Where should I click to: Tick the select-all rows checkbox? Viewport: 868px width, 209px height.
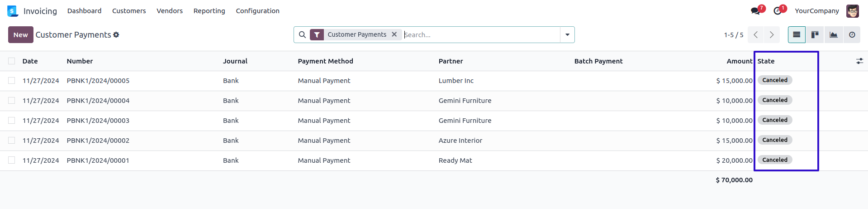pyautogui.click(x=12, y=61)
